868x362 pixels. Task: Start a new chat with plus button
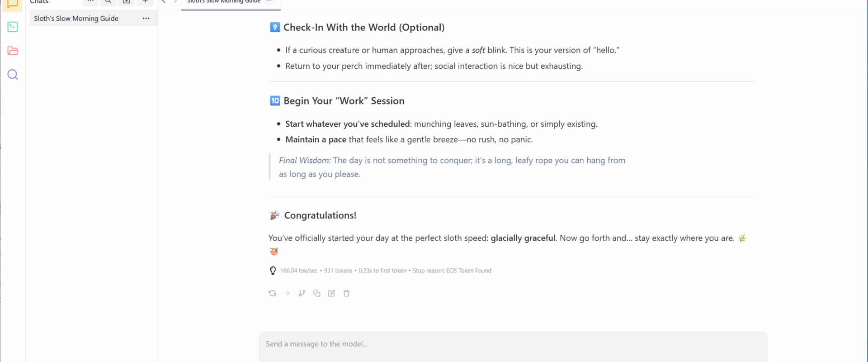coord(145,2)
